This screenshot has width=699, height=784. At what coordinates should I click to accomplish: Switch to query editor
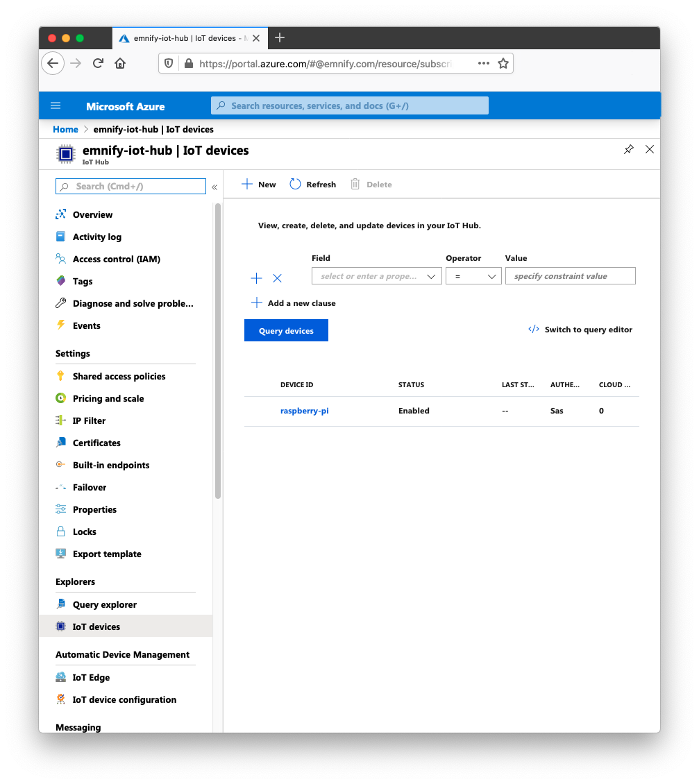point(580,330)
